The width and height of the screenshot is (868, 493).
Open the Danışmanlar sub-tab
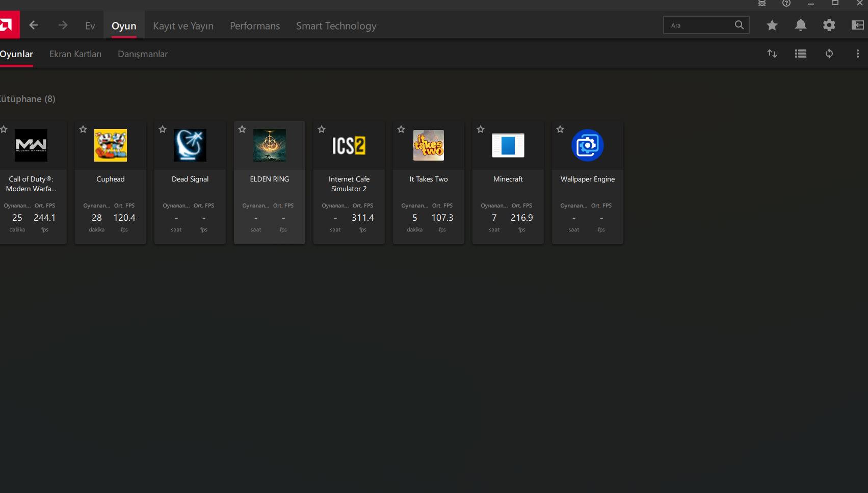(x=143, y=54)
